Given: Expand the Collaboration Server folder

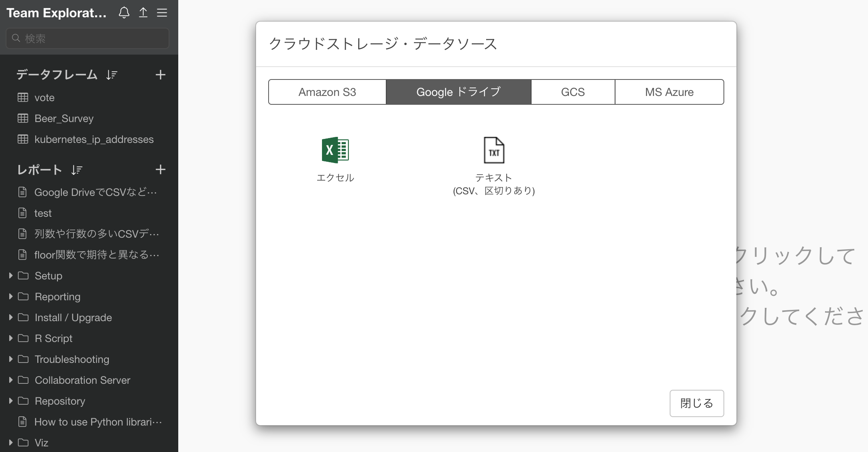Looking at the screenshot, I should tap(11, 380).
